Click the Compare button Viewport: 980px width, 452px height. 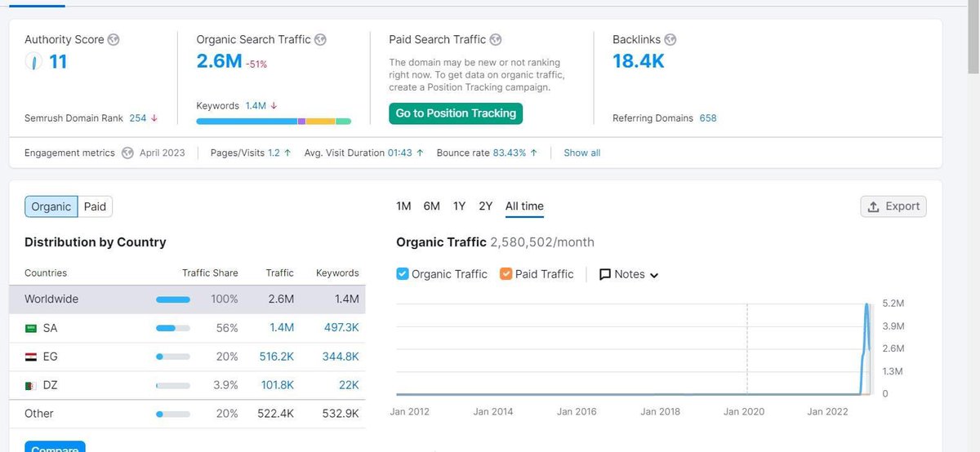tap(55, 447)
